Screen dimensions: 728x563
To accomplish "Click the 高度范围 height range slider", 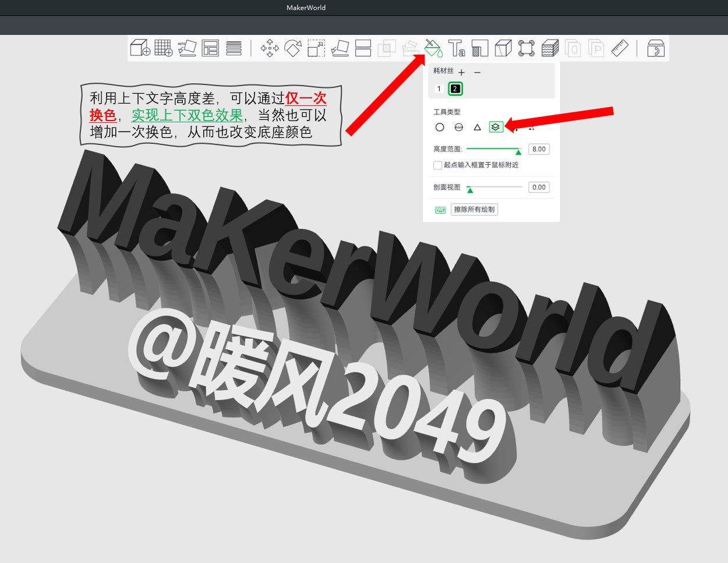I will click(x=494, y=150).
